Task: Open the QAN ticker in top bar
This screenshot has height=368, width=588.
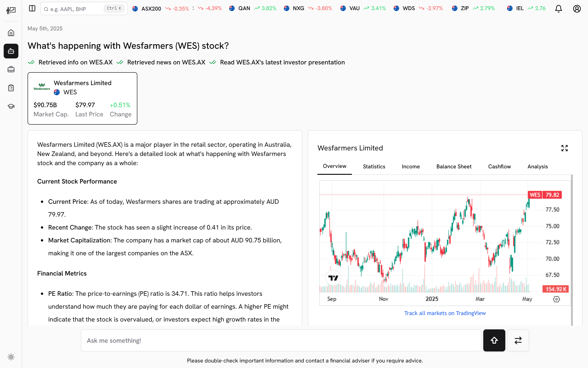Action: tap(253, 9)
